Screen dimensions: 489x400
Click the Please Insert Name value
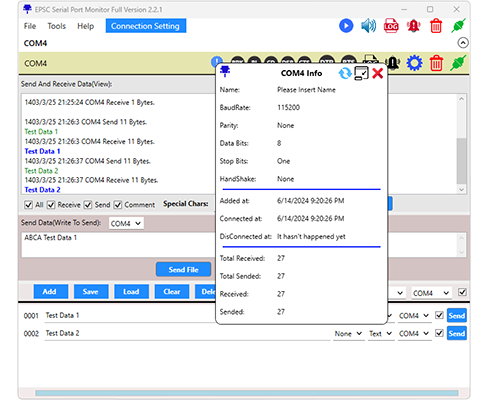(x=306, y=90)
